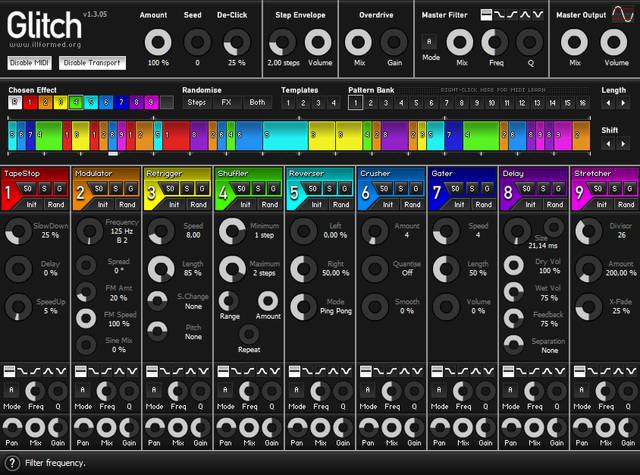
Task: Select Pattern Bank slot 16
Action: tap(583, 103)
